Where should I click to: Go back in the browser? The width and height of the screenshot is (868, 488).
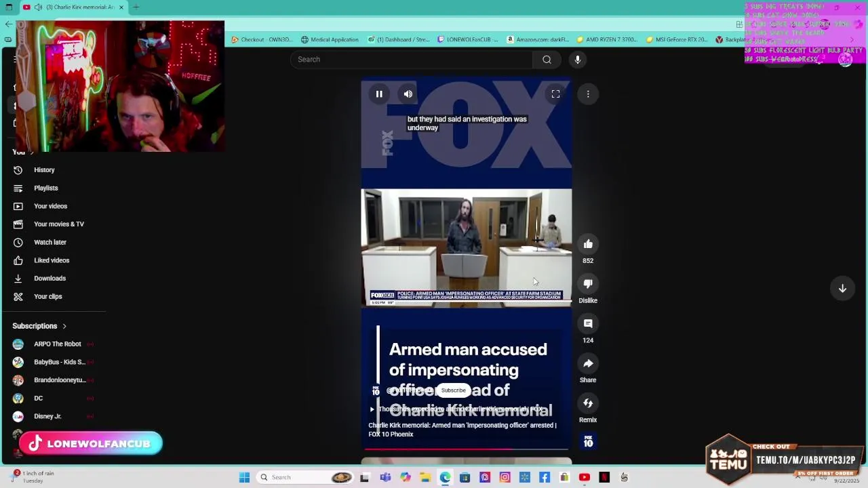coord(8,24)
